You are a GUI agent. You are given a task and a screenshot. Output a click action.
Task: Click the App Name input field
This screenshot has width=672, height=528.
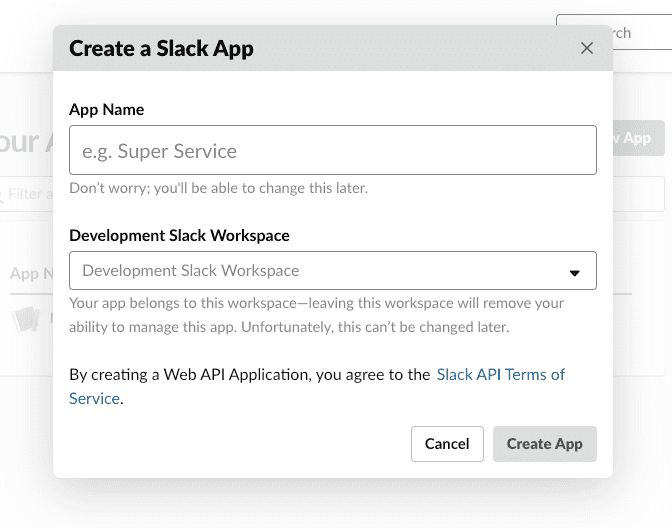click(333, 150)
